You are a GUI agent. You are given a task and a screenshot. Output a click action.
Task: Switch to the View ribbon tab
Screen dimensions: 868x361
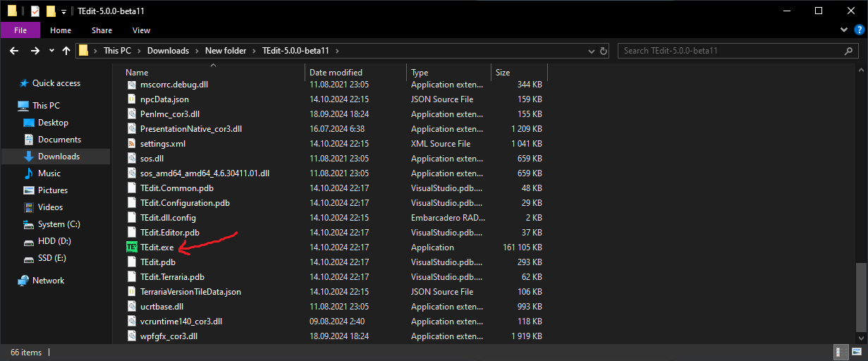point(141,30)
